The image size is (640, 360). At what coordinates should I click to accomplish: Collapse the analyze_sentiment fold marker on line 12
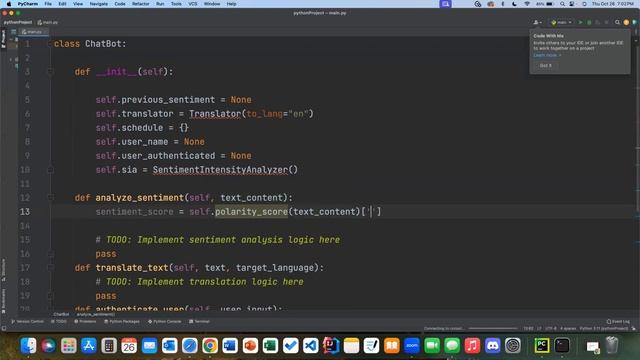pyautogui.click(x=51, y=198)
